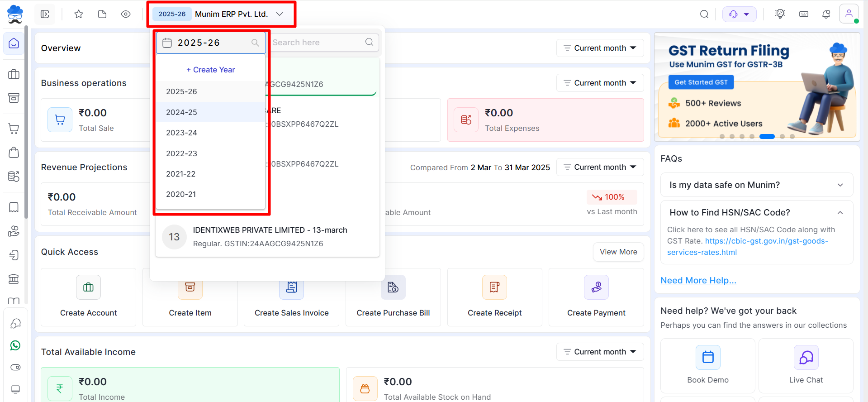
Task: Select financial year 2022-23
Action: pyautogui.click(x=211, y=153)
